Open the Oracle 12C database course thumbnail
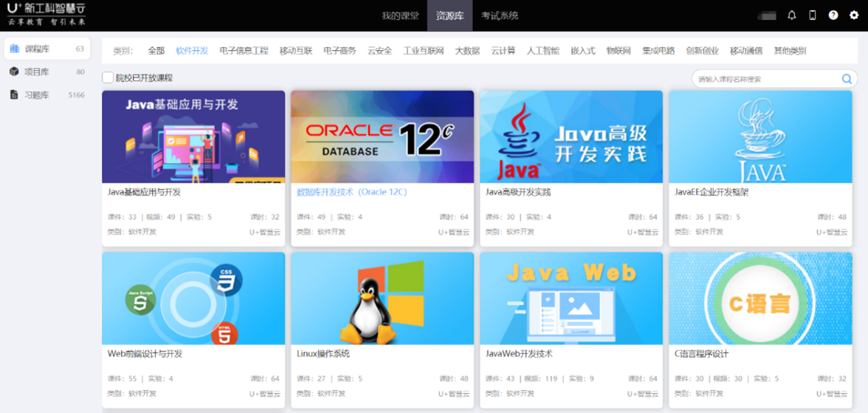Image resolution: width=868 pixels, height=413 pixels. click(382, 137)
